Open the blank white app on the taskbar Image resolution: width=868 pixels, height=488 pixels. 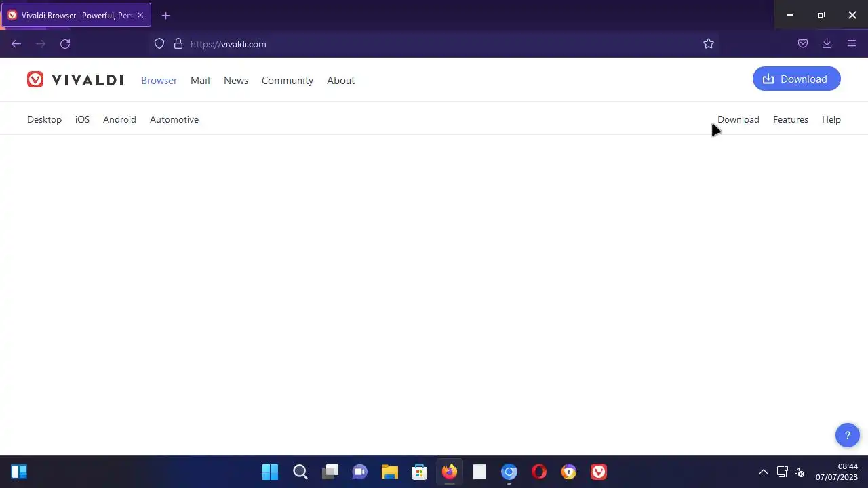479,472
